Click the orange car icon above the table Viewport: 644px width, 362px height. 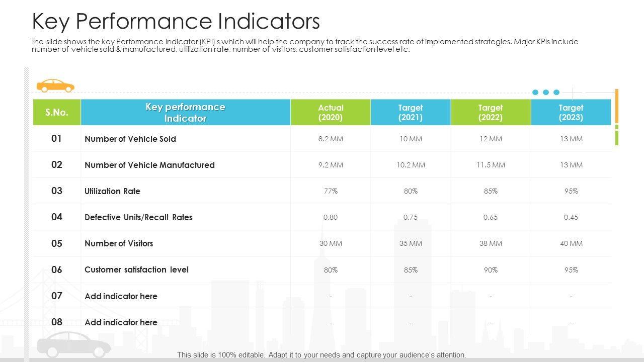[55, 86]
